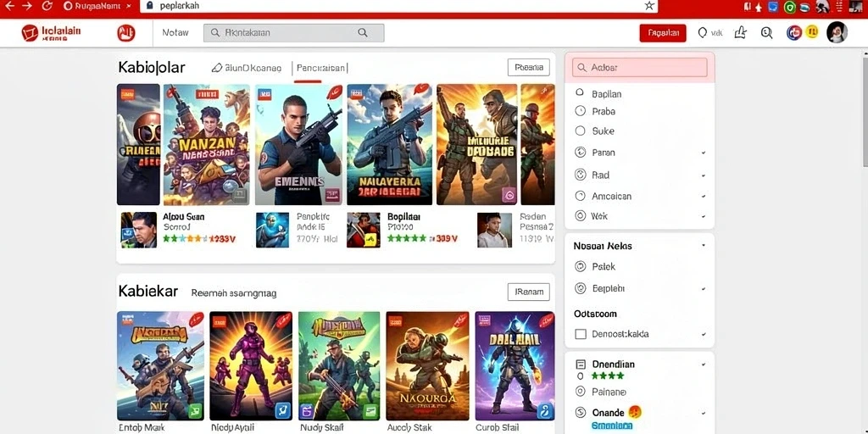The width and height of the screenshot is (868, 434).
Task: Click the four green stars under Dnendlian
Action: (x=607, y=376)
